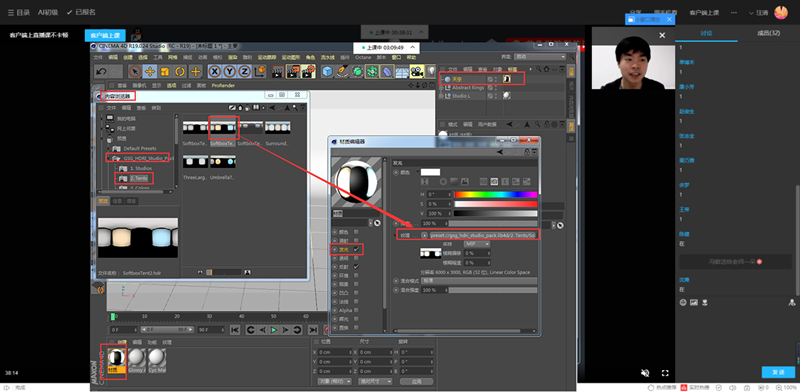This screenshot has height=392, width=800.
Task: Select the Live Selection tool
Action: tap(135, 71)
